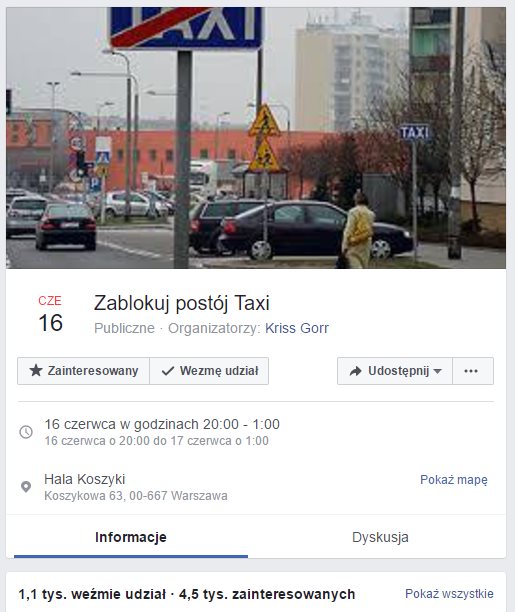This screenshot has width=515, height=612.
Task: Select the Informacje tab
Action: coord(131,537)
